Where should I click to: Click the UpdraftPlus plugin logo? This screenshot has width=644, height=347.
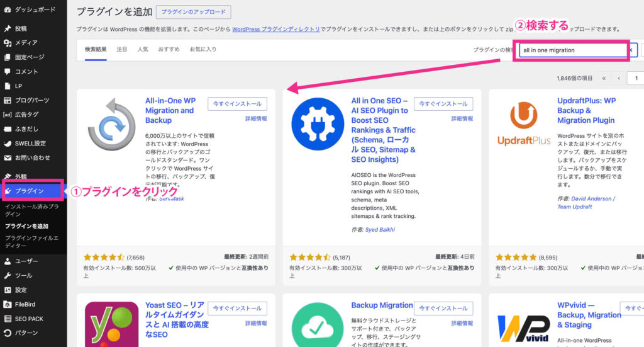point(524,123)
